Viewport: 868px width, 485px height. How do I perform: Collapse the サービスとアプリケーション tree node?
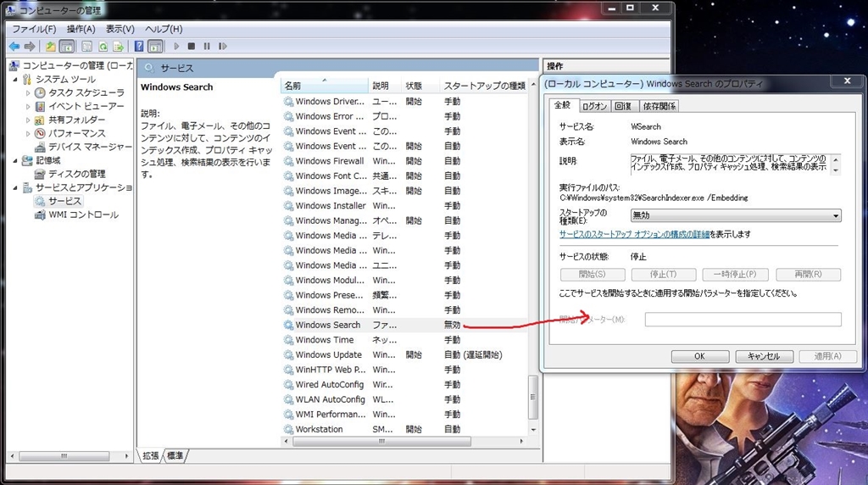[x=15, y=187]
